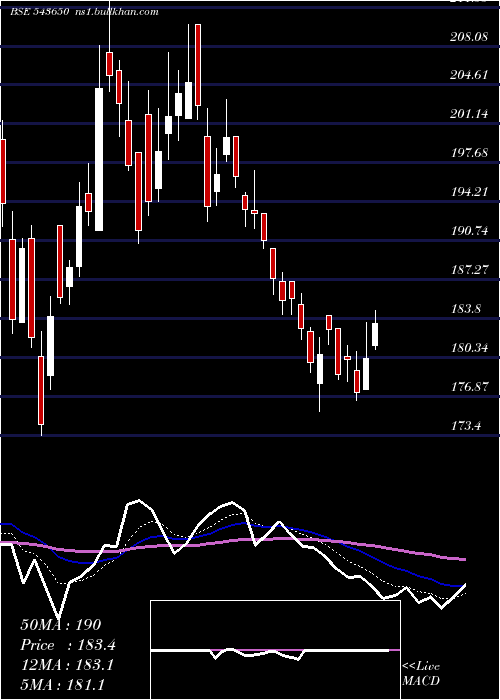Click the 187.27 price level label

coord(469,270)
